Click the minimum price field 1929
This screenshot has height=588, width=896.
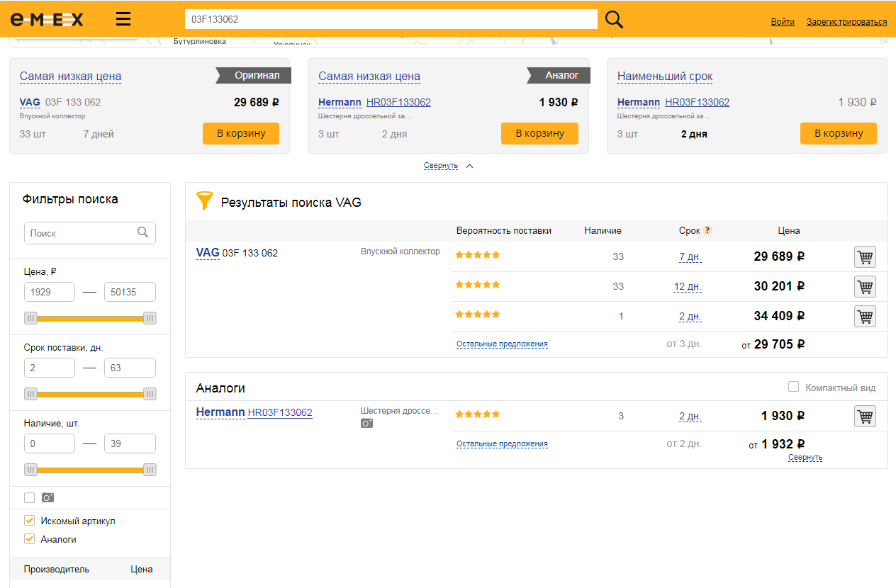50,292
